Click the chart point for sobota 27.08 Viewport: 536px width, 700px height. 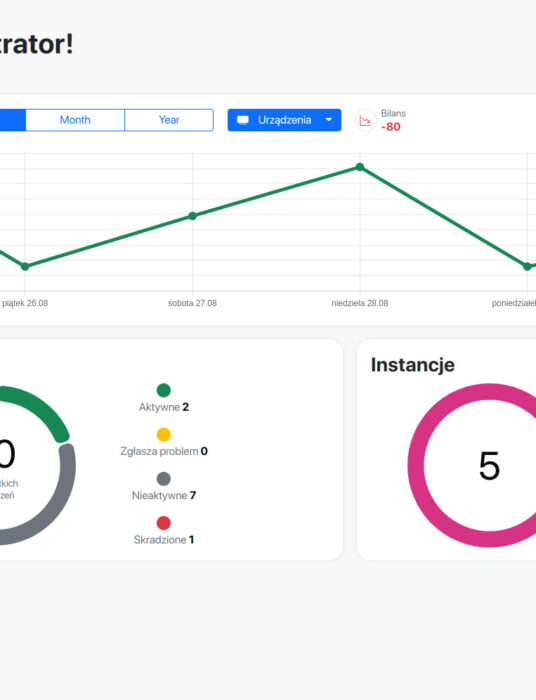click(x=192, y=216)
